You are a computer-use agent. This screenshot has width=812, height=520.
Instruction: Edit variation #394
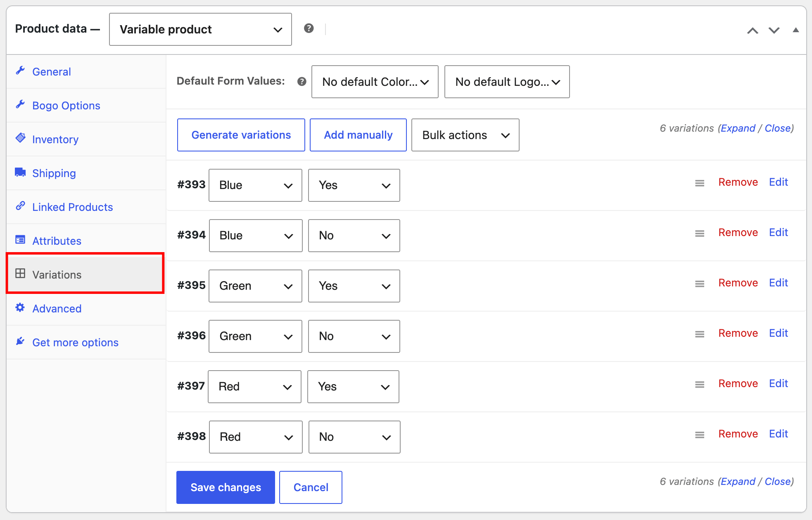pos(779,232)
